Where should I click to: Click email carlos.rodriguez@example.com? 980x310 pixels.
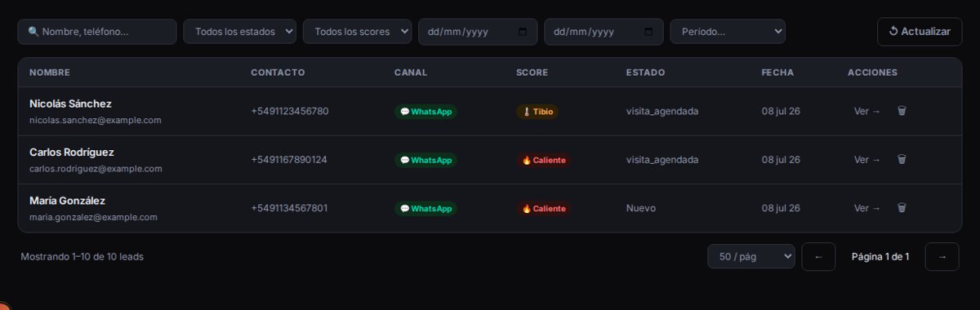point(96,169)
